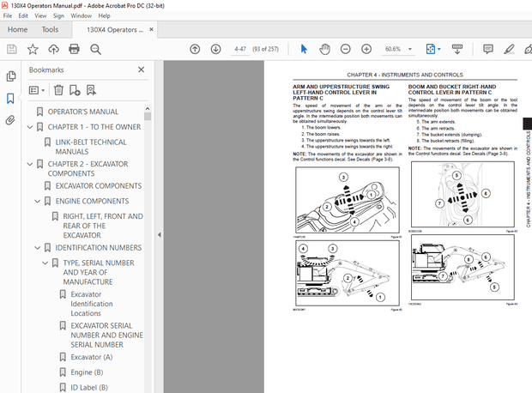Collapse the CHAPTER 2 - EXCAVATOR COMPONENTS bookmark
The width and height of the screenshot is (532, 393).
tap(30, 164)
